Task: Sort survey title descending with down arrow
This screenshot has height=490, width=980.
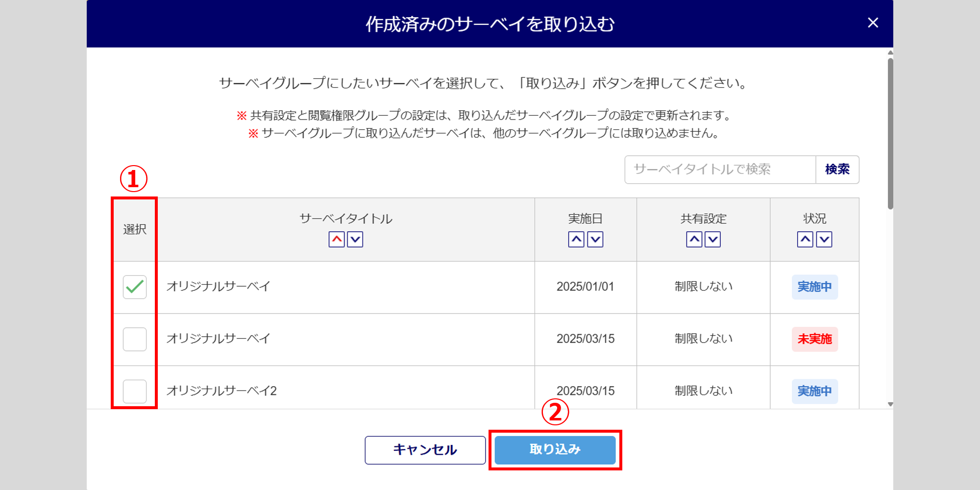Action: (355, 240)
